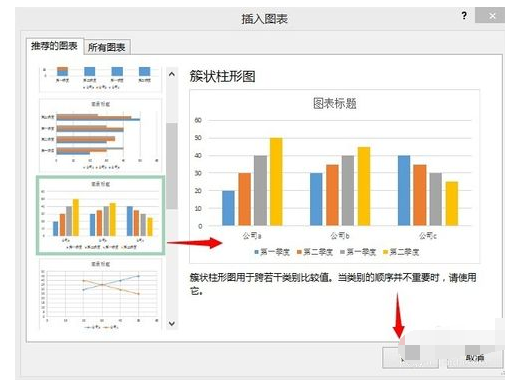505x380 pixels.
Task: Click the 60 value on the vertical axis
Action: point(198,120)
